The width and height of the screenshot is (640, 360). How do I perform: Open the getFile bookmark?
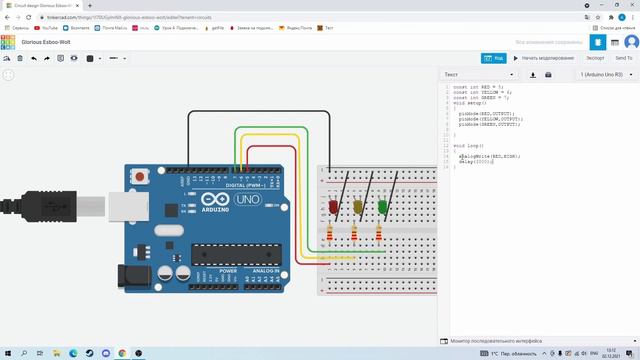click(x=214, y=28)
